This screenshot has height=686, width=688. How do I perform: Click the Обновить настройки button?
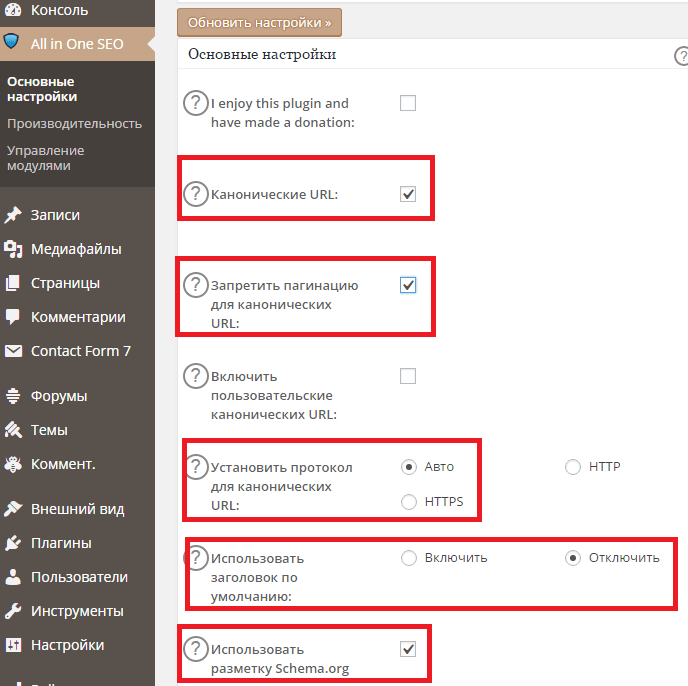(259, 22)
